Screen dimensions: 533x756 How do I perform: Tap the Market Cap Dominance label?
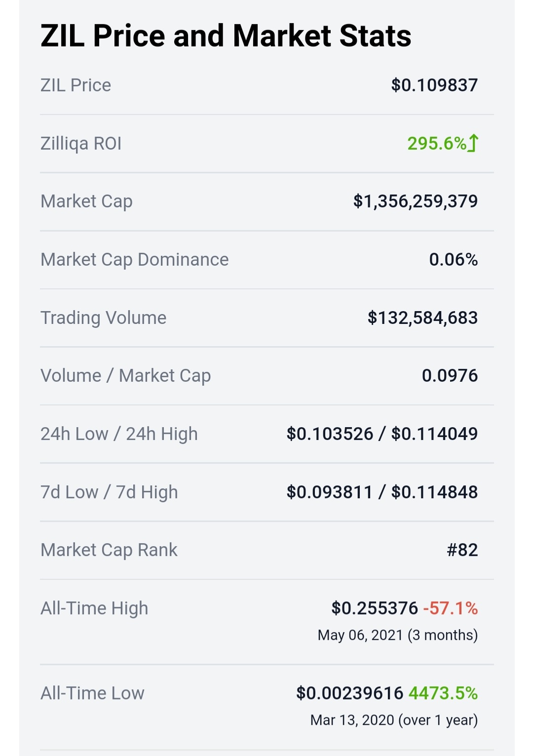pos(135,259)
